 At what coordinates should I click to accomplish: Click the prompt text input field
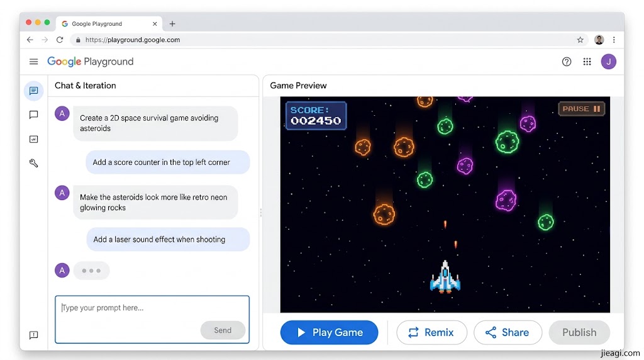pyautogui.click(x=152, y=319)
